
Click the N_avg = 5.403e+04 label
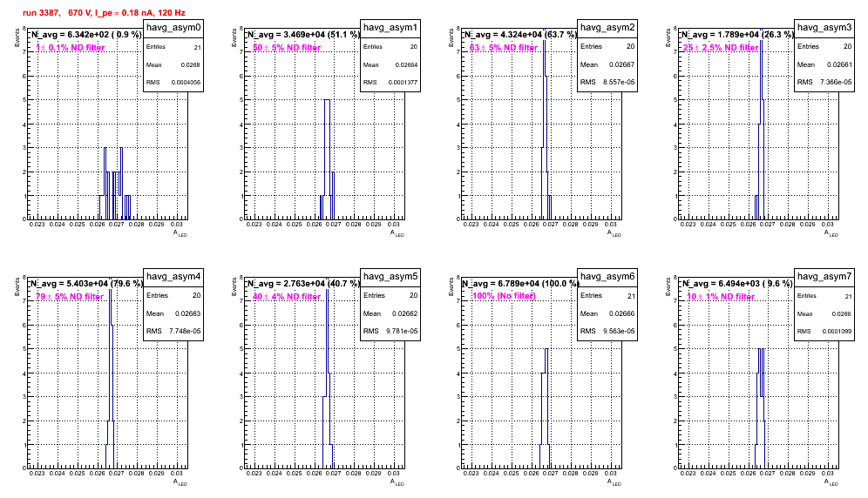pos(86,283)
